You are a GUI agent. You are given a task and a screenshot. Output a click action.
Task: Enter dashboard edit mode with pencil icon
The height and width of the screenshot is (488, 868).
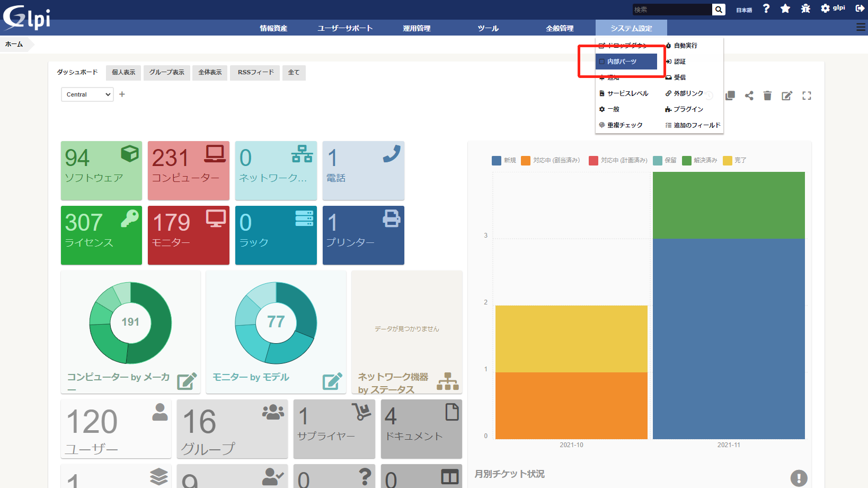[787, 95]
